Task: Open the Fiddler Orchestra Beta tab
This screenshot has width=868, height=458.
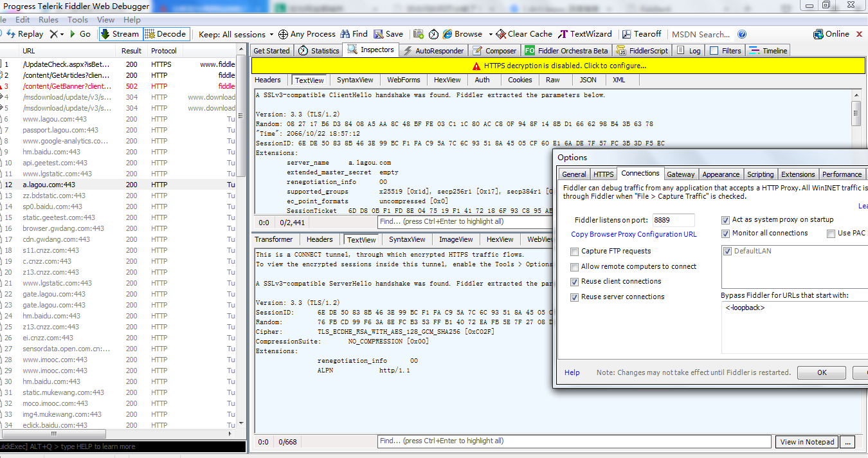Action: coord(566,51)
